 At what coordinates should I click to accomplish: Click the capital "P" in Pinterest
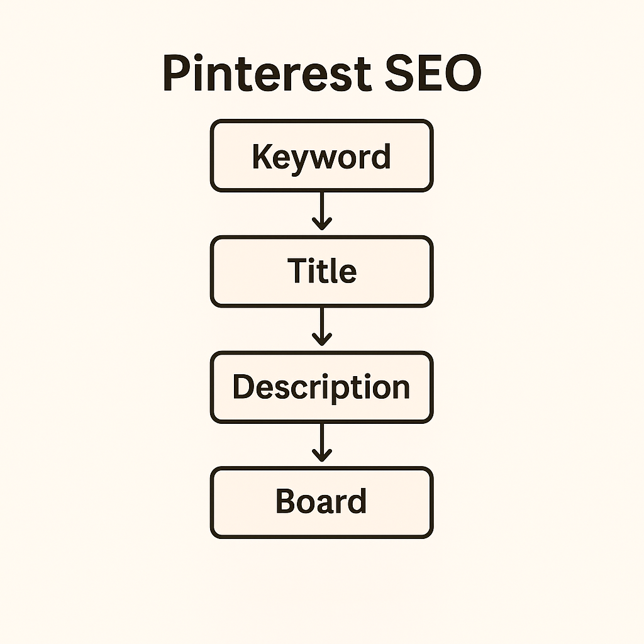click(x=176, y=74)
